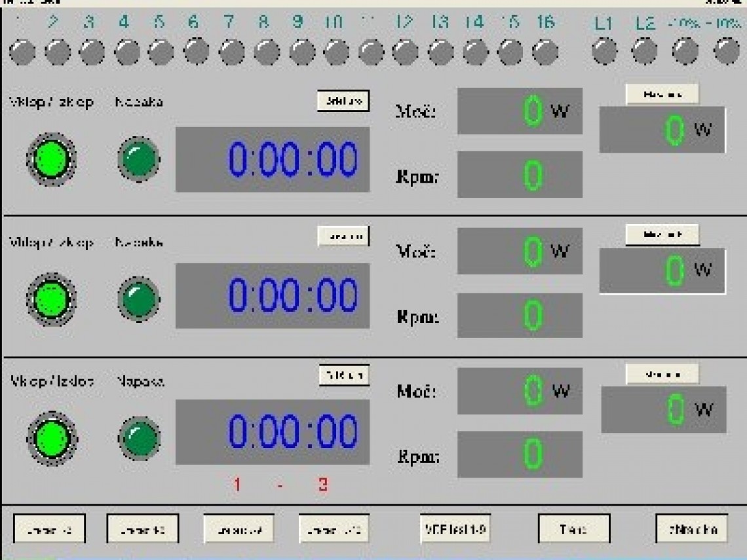The width and height of the screenshot is (747, 560).
Task: Click the top panel Rpm readout
Action: tap(520, 174)
